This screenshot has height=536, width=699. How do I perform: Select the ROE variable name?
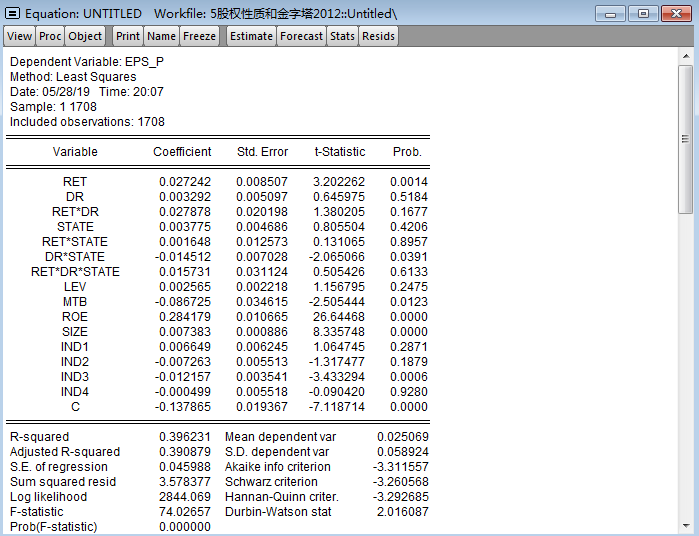pos(75,317)
